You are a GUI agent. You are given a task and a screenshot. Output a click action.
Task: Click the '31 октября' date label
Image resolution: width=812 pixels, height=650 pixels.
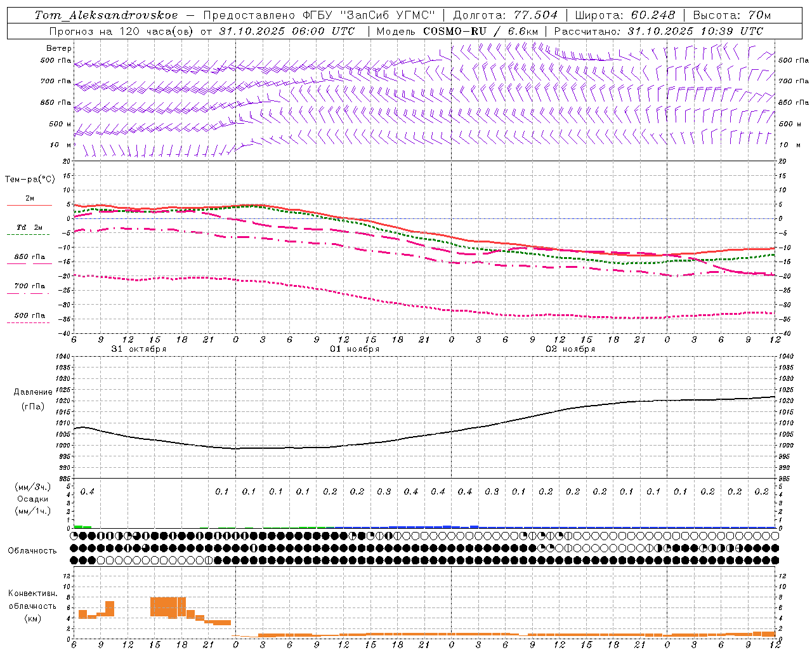point(139,349)
